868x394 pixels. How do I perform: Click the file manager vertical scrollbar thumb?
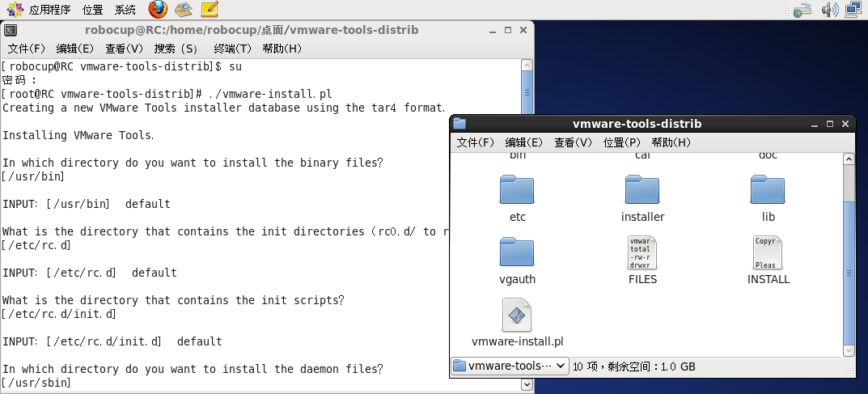(849, 273)
